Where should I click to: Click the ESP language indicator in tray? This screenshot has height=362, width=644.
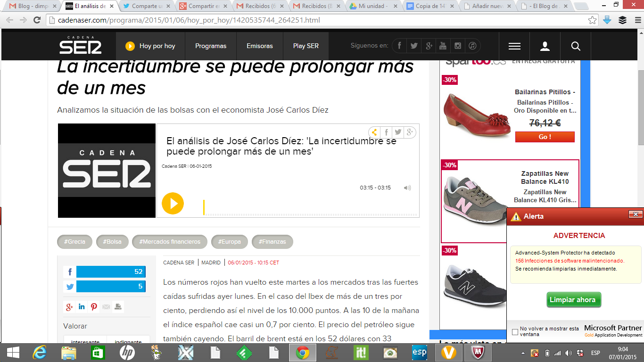point(595,353)
